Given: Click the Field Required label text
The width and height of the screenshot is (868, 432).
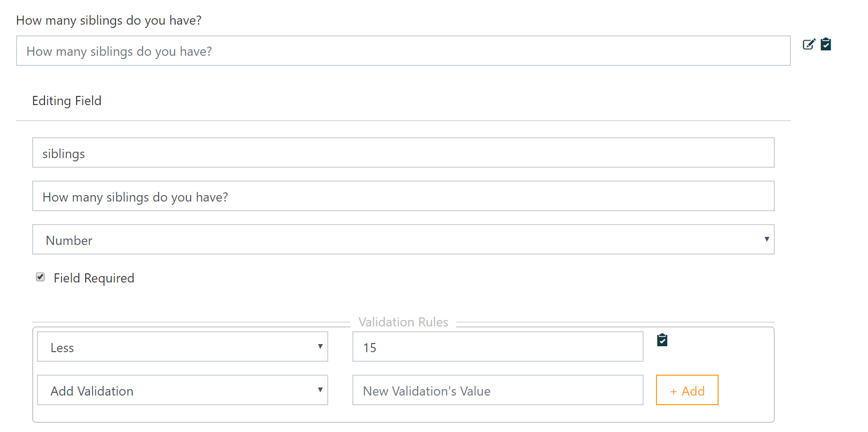Looking at the screenshot, I should [x=94, y=278].
